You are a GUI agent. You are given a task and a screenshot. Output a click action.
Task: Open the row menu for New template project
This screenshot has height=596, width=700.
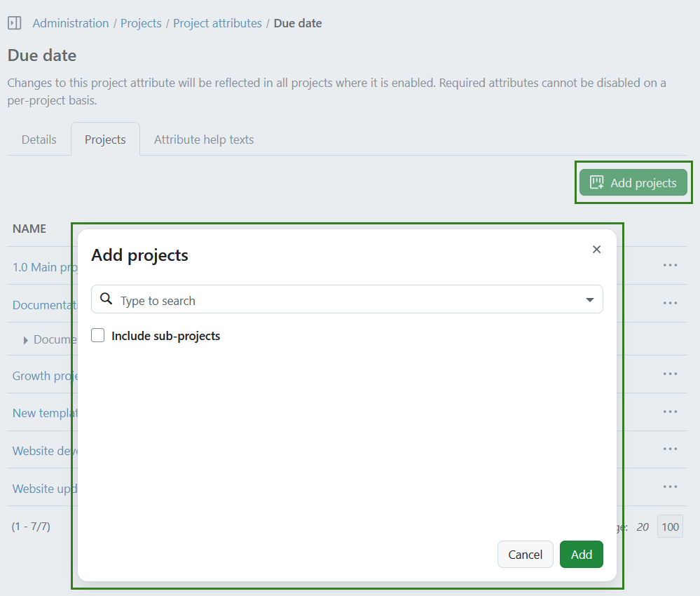point(669,412)
